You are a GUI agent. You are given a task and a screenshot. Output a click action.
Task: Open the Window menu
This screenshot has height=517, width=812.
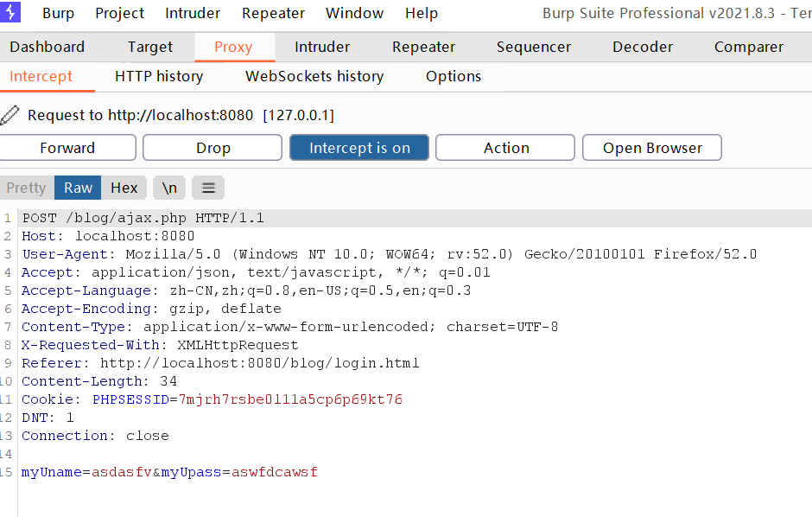[355, 13]
